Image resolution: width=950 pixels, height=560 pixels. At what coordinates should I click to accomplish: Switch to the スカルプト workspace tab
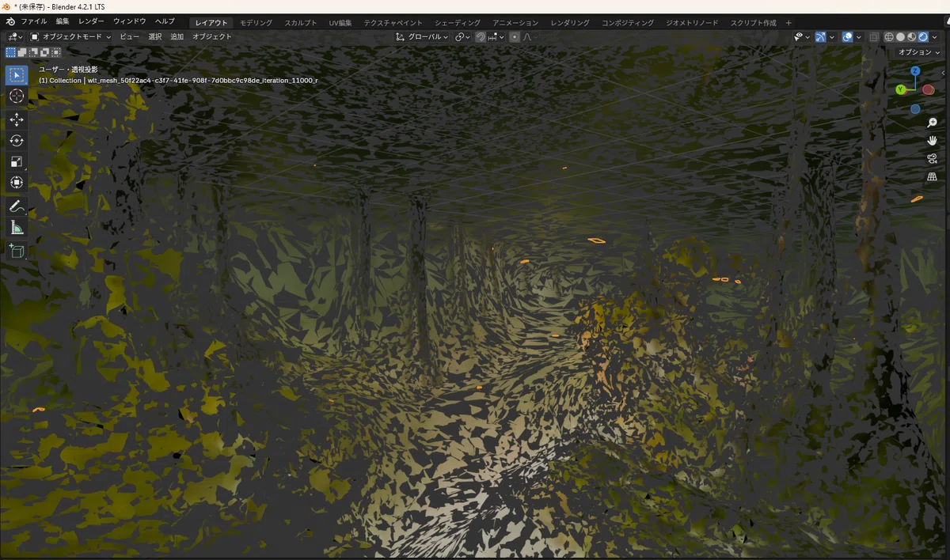click(x=301, y=23)
